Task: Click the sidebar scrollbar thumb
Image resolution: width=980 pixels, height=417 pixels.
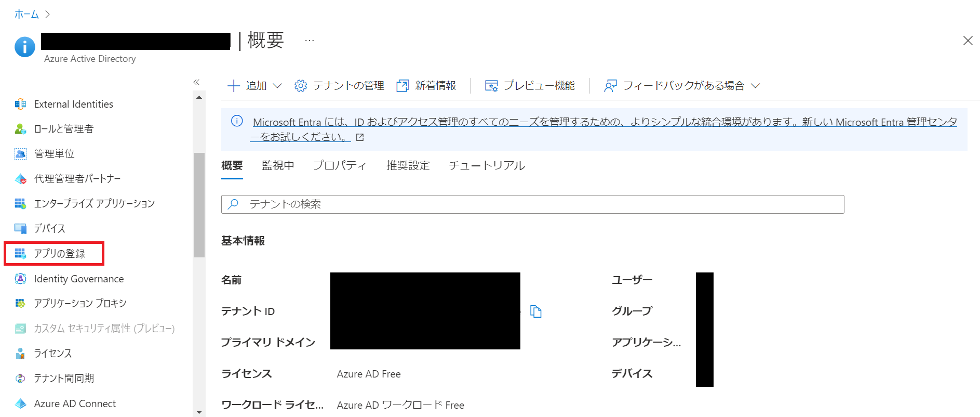Action: click(199, 205)
